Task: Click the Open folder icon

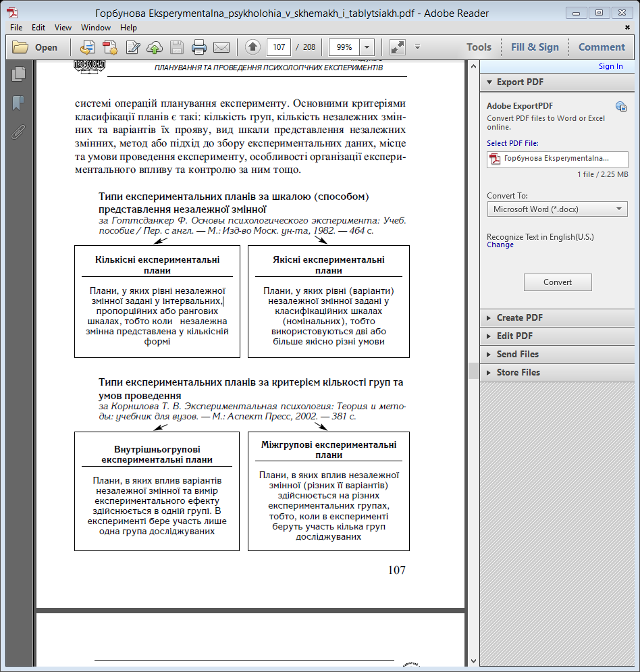Action: (x=21, y=47)
